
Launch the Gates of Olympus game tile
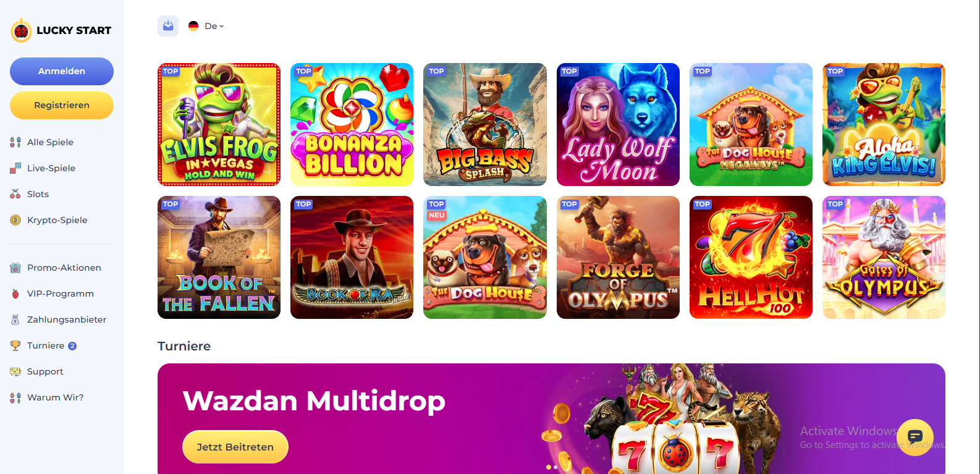pos(884,257)
